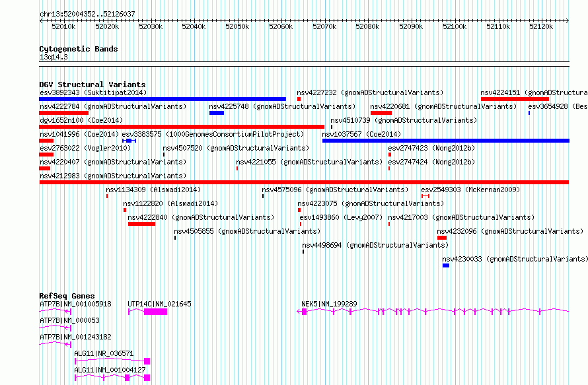Open esv2747423 (Wong2012b) label
588x385 pixels.
pyautogui.click(x=431, y=148)
